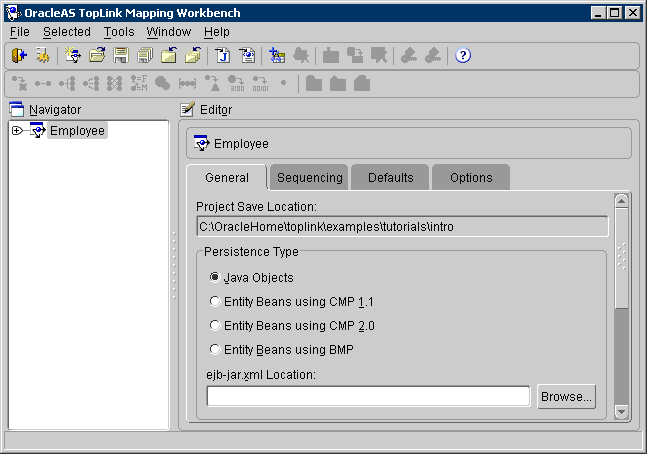Minimize the TopLink Mapping Workbench window

[598, 13]
